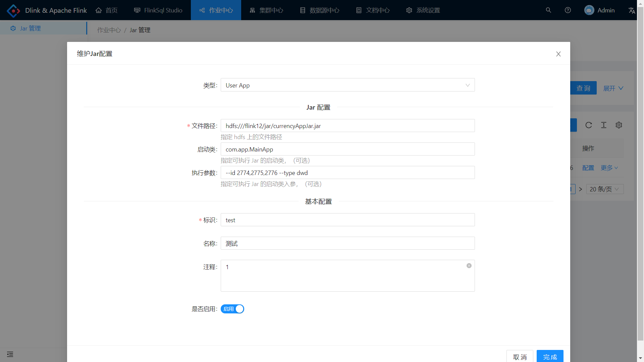Click the search magnifier icon in header
This screenshot has width=644, height=362.
tap(548, 10)
